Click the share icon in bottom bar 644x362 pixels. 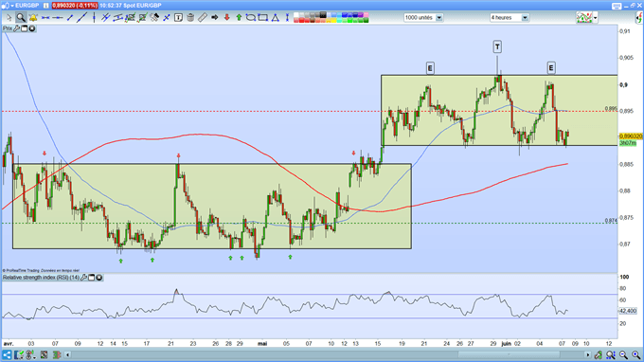click(7, 354)
